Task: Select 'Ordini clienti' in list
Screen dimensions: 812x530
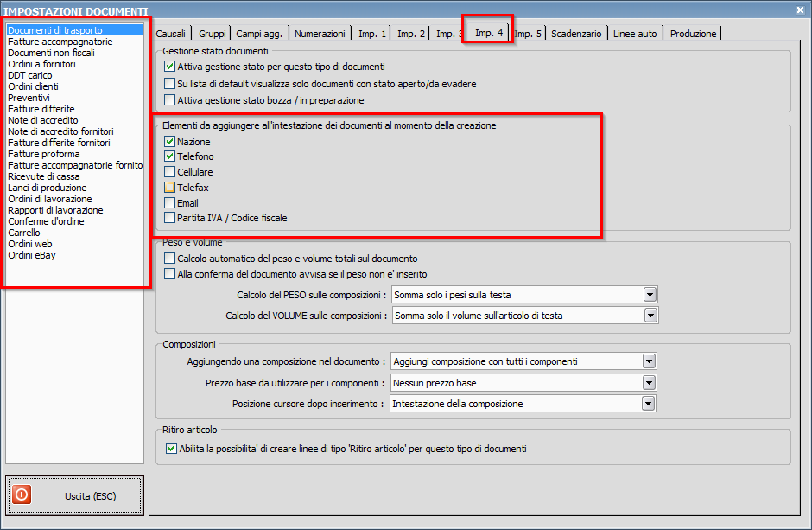Action: [74, 86]
